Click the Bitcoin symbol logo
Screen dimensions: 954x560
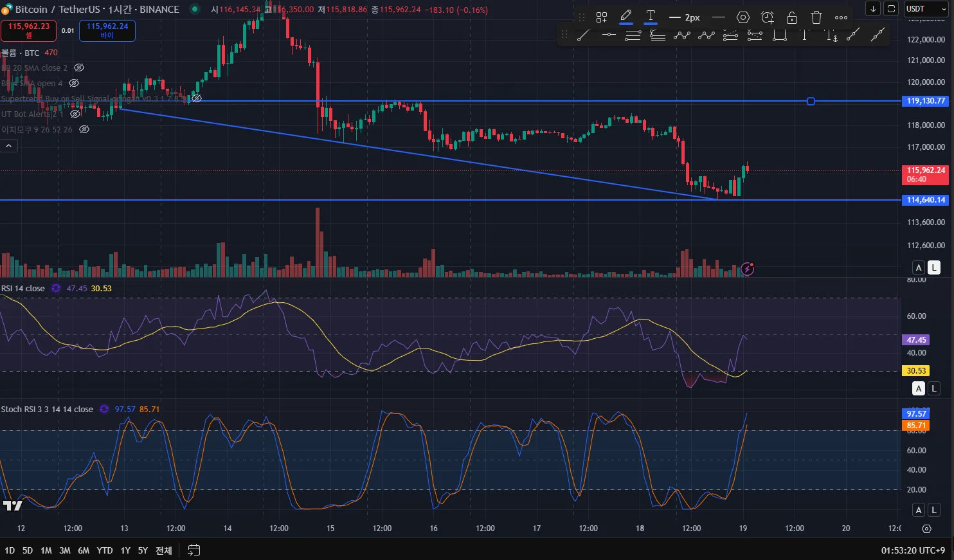click(x=7, y=9)
